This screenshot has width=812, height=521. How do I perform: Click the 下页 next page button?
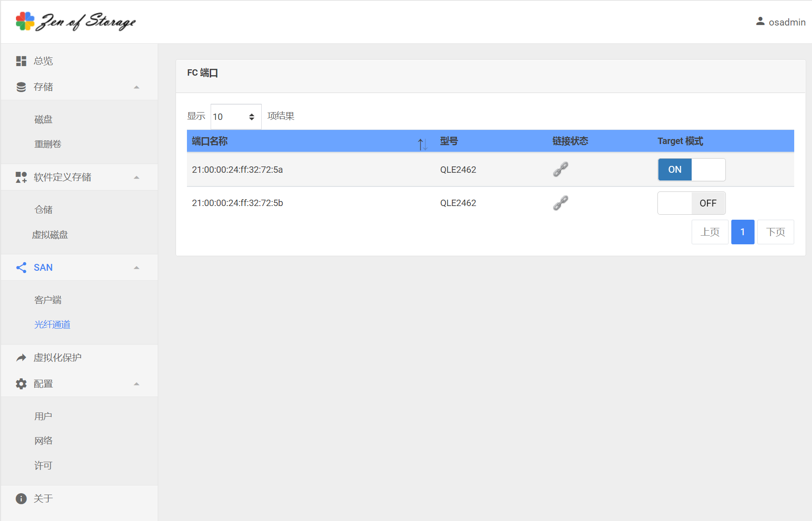775,232
